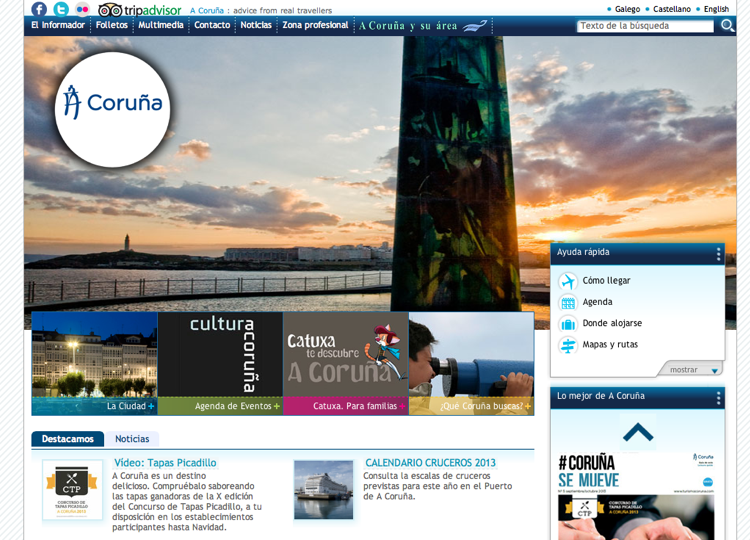This screenshot has width=750, height=540.
Task: Switch language to Galego
Action: point(627,9)
